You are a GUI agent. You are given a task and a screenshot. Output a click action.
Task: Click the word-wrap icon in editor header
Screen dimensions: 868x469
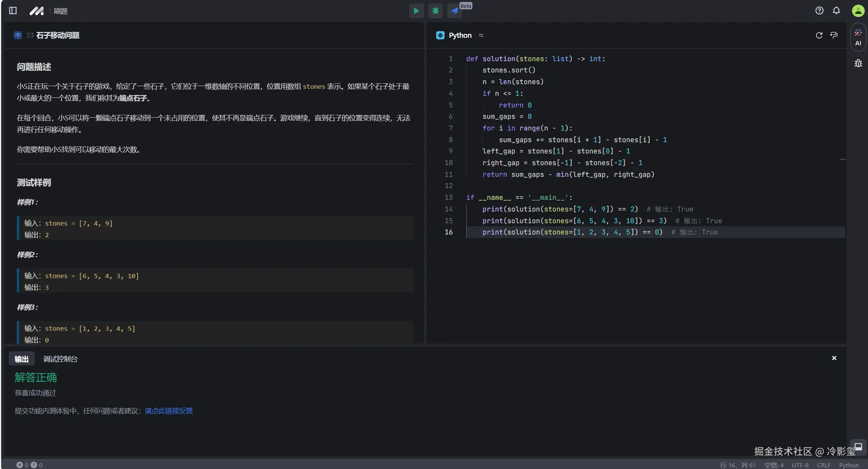click(834, 35)
